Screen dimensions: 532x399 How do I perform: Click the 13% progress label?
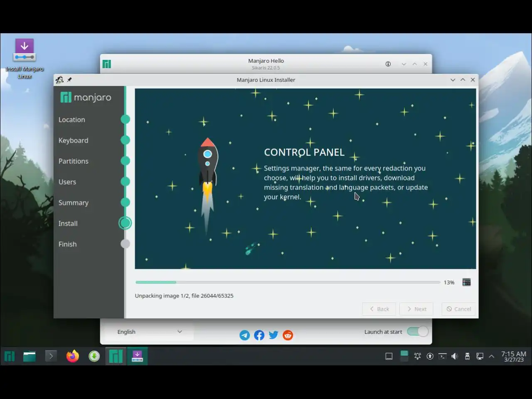click(x=449, y=283)
